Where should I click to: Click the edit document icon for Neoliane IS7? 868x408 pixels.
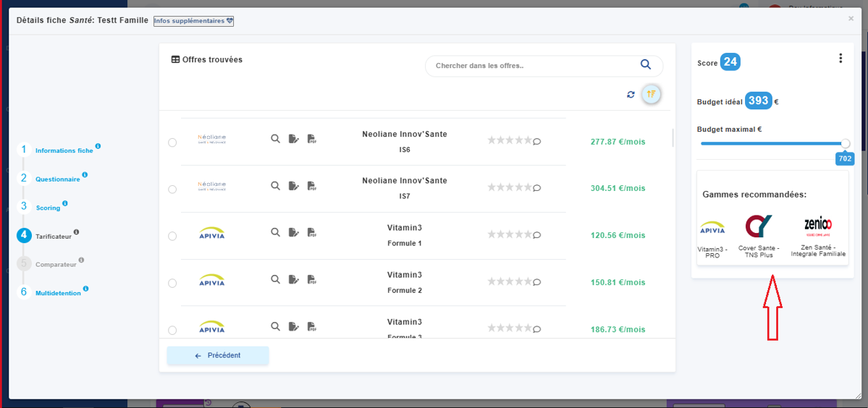[293, 186]
